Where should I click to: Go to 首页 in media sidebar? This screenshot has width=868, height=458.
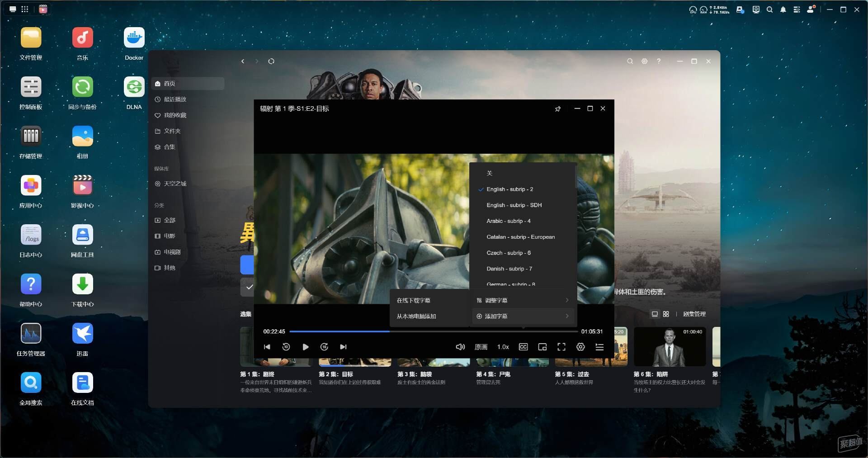pos(188,83)
